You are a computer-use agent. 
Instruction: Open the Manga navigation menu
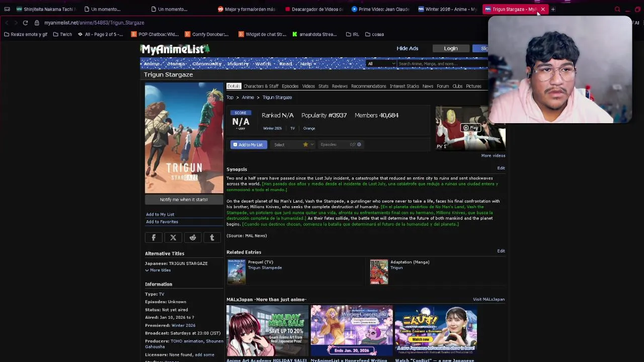point(176,64)
